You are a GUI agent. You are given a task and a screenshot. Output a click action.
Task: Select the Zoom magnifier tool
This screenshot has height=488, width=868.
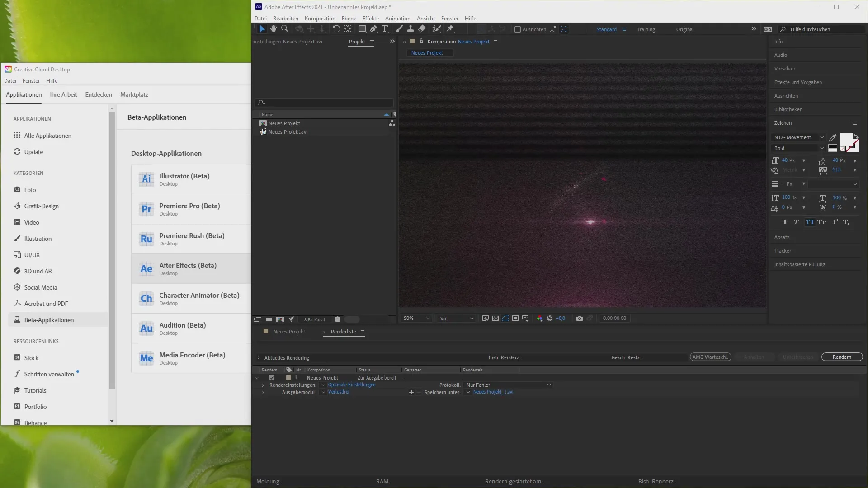285,29
